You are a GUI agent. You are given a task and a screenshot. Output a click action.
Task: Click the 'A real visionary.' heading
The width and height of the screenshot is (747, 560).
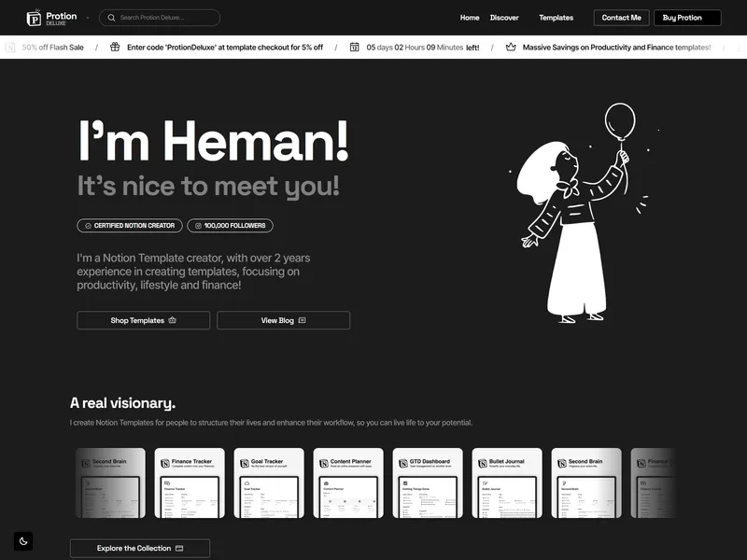(122, 403)
